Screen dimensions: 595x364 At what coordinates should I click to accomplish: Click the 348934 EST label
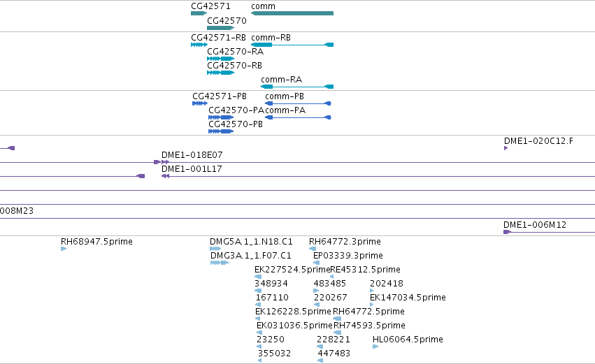[271, 284]
